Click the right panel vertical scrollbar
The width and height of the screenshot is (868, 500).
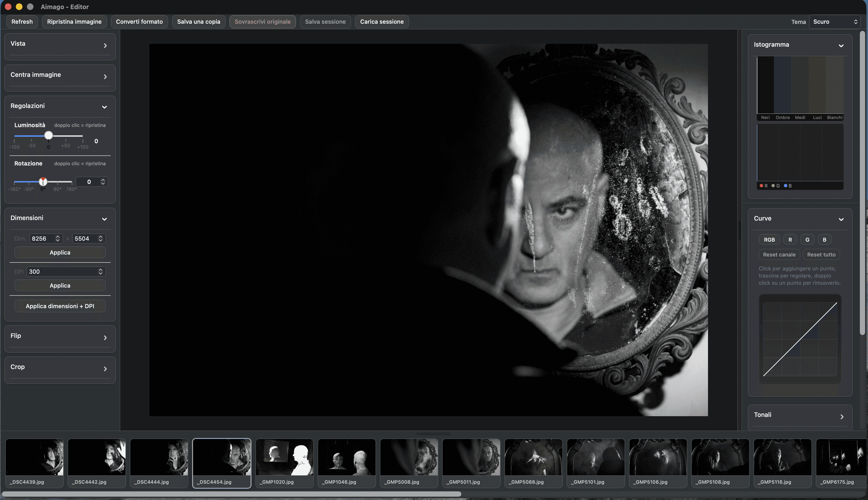862,183
